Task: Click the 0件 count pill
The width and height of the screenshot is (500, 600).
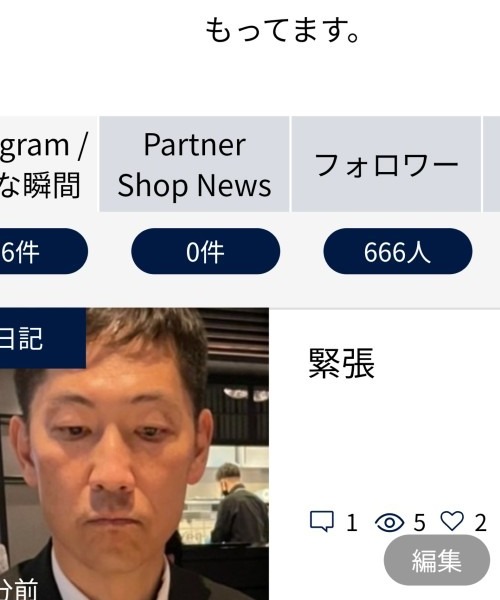Action: 205,251
